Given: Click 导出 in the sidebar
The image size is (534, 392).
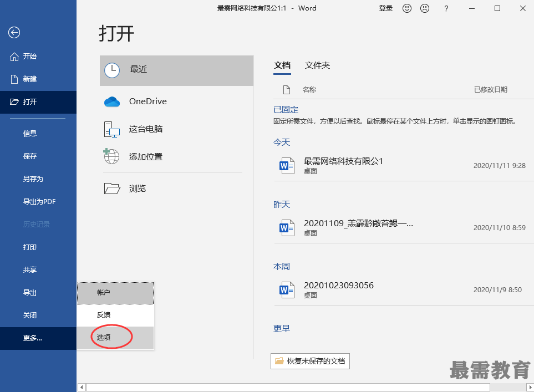Looking at the screenshot, I should pyautogui.click(x=38, y=293).
